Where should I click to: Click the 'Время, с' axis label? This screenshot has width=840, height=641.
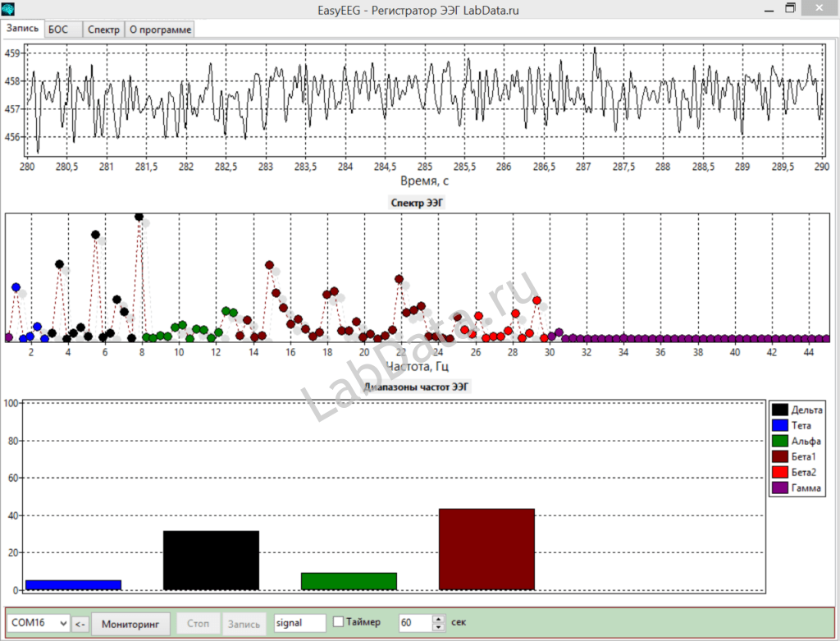(x=424, y=181)
